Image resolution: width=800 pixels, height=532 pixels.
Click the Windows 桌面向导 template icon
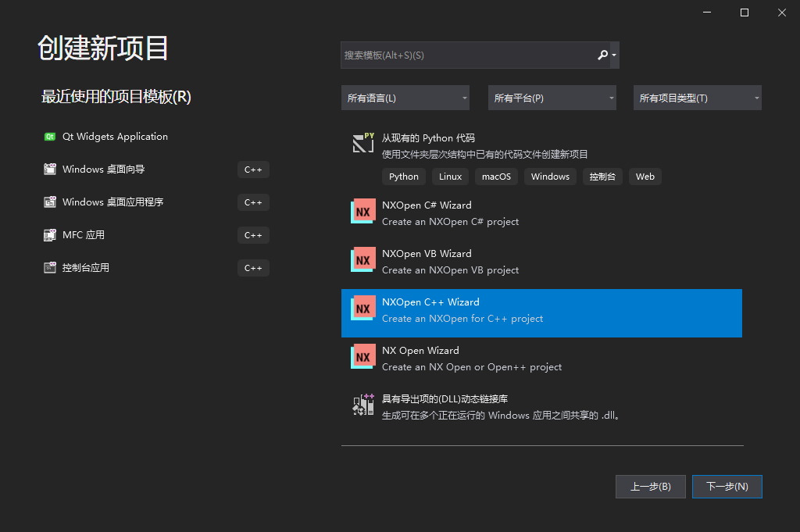click(49, 169)
